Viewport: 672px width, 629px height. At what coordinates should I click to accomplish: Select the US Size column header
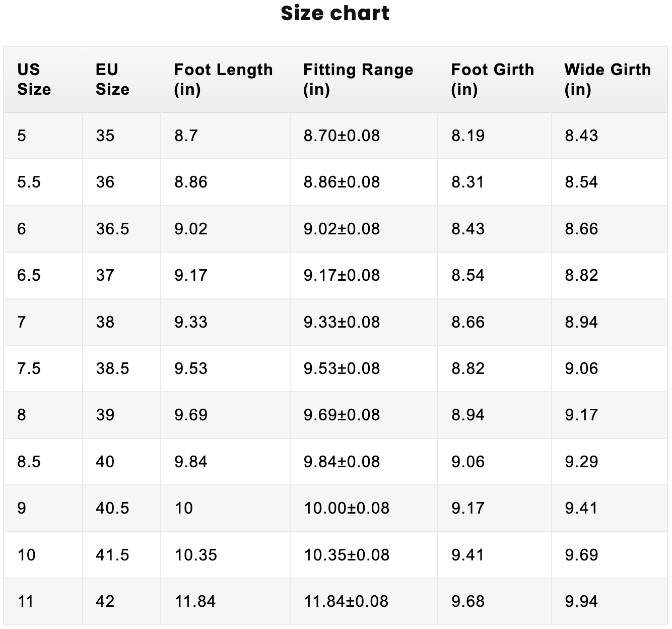[34, 79]
